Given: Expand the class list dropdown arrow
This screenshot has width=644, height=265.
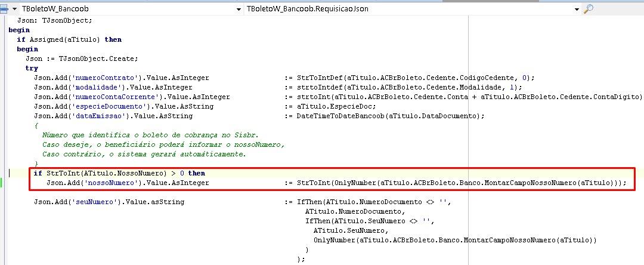Looking at the screenshot, I should (x=239, y=10).
